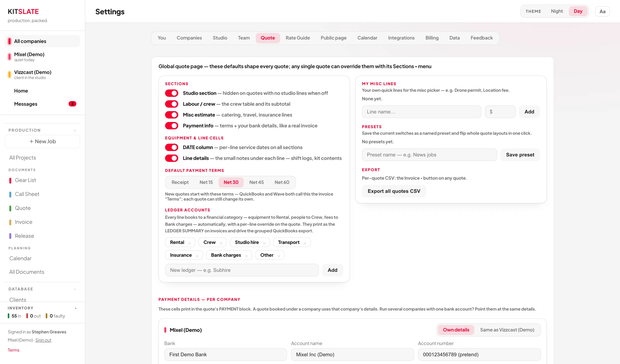Focus the New ledger input
Image resolution: width=620 pixels, height=364 pixels.
tap(242, 270)
